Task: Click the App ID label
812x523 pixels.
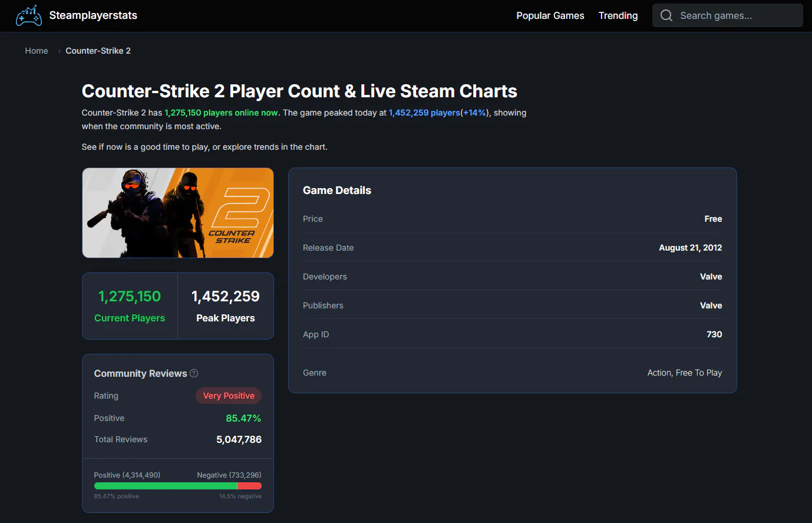Action: (316, 334)
